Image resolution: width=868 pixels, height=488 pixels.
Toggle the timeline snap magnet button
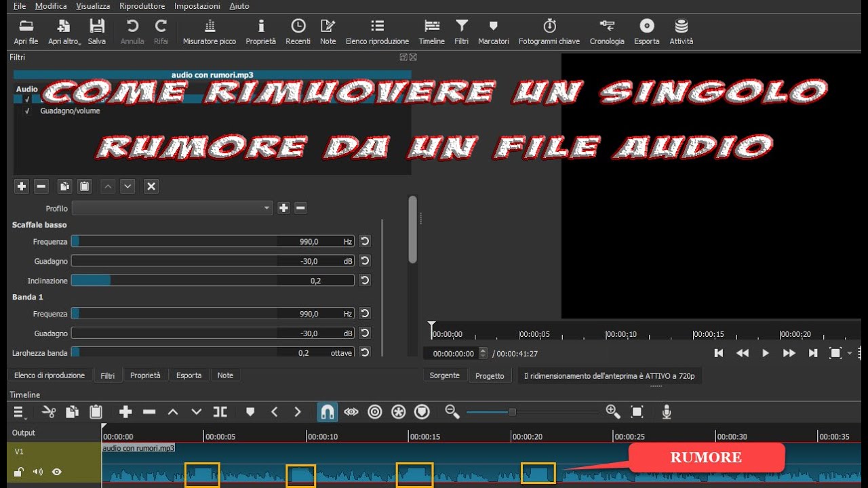coord(327,411)
